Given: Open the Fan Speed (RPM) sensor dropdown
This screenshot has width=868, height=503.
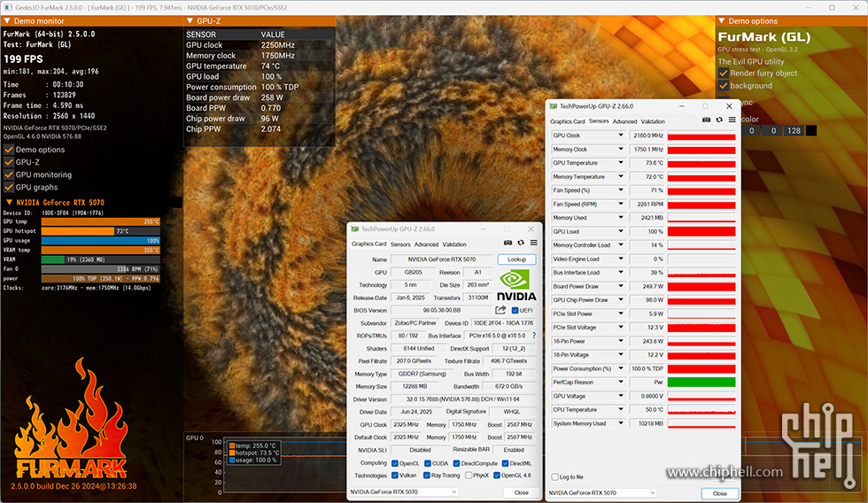Looking at the screenshot, I should (x=621, y=204).
